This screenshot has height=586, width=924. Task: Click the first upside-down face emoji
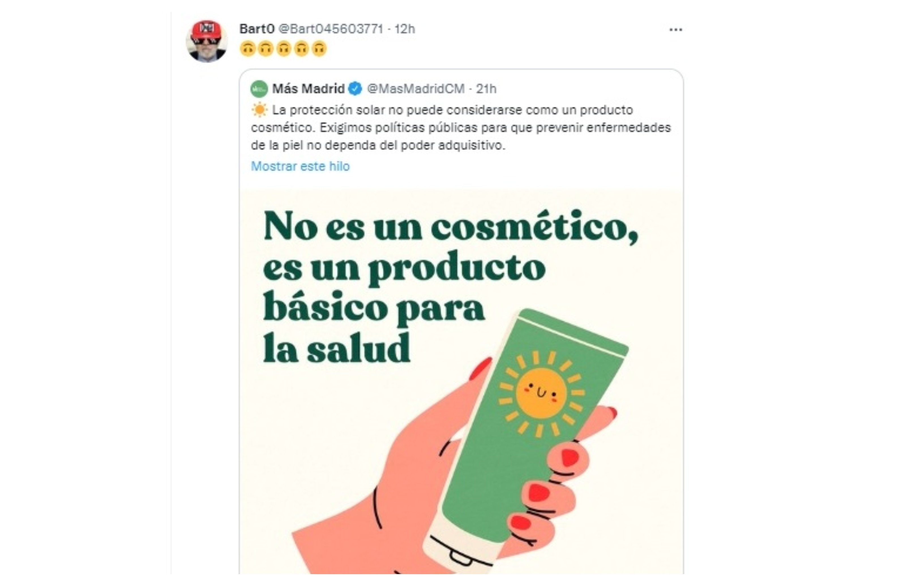247,49
